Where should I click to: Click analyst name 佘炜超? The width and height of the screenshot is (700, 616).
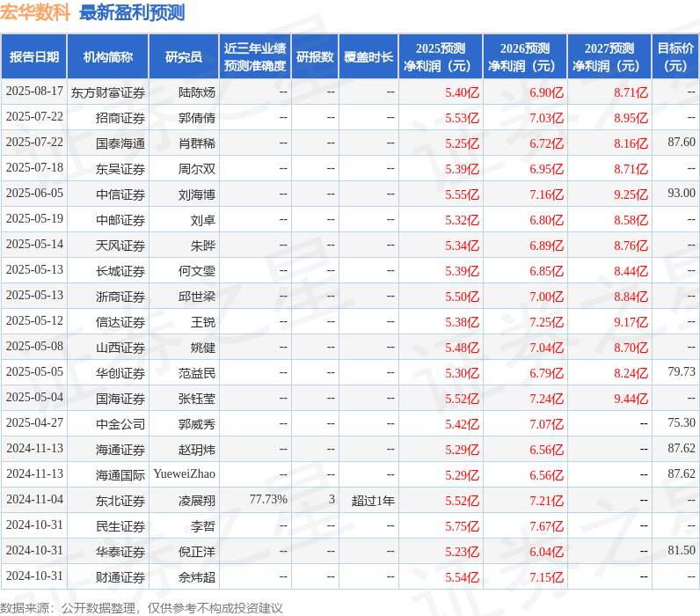click(x=197, y=576)
